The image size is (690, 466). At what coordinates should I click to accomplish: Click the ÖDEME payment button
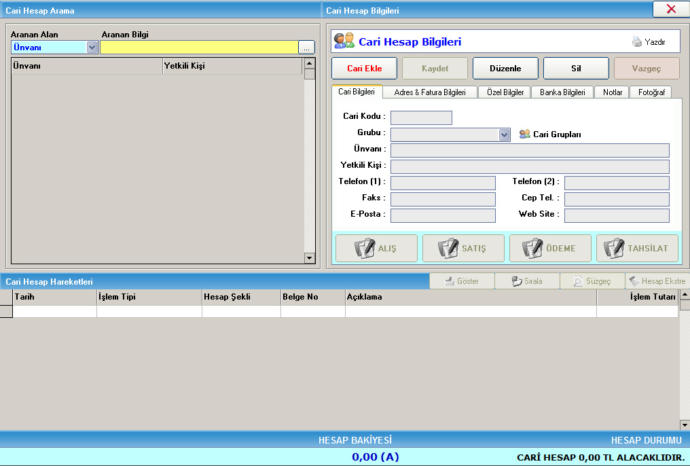(x=550, y=248)
